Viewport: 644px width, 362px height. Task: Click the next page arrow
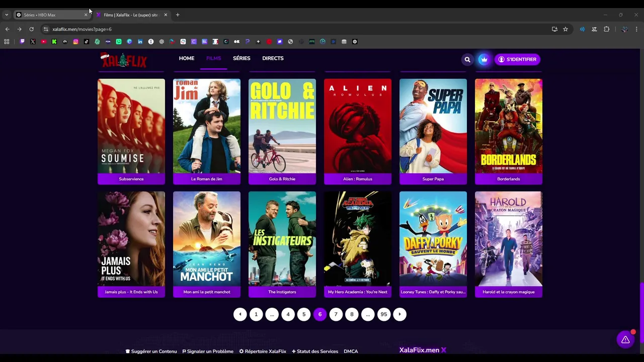click(399, 314)
